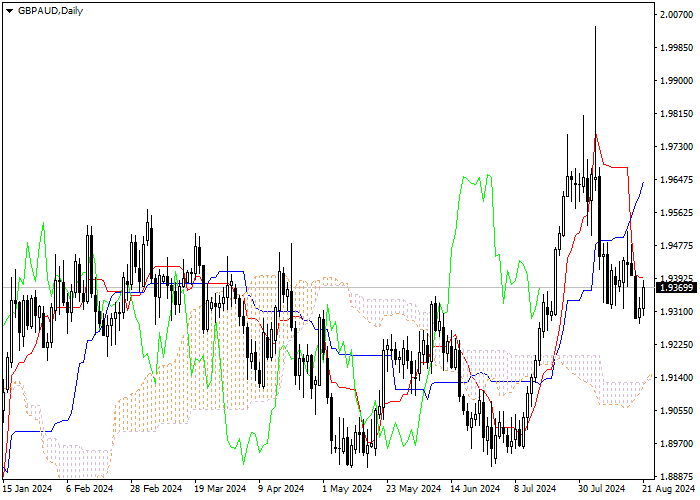Click the 1.96475 price scale label
This screenshot has height=500, width=700.
[677, 179]
